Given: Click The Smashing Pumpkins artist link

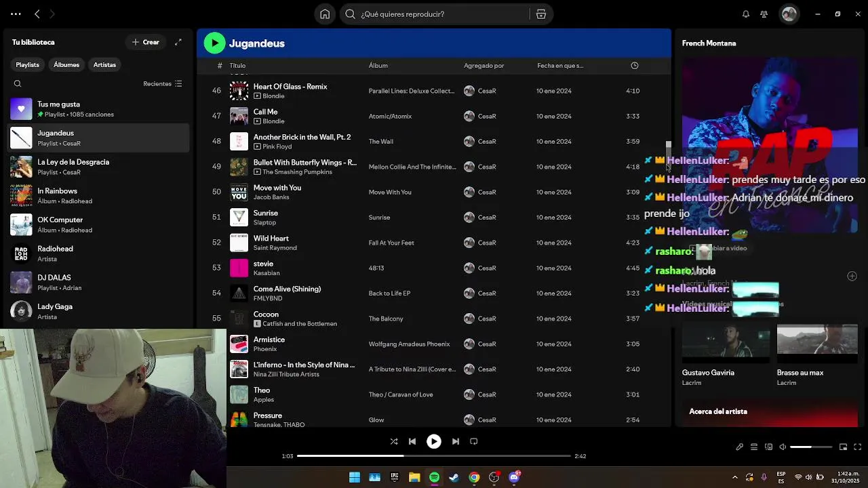Looking at the screenshot, I should pyautogui.click(x=297, y=172).
